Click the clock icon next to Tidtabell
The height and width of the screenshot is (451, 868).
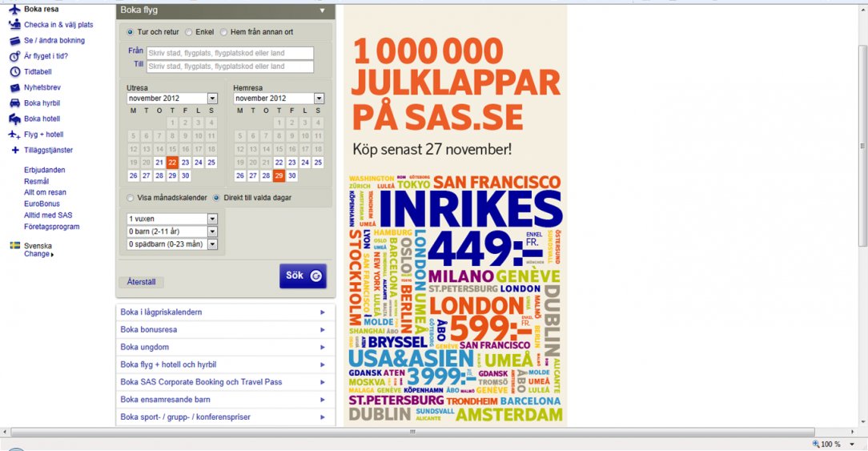pos(14,72)
